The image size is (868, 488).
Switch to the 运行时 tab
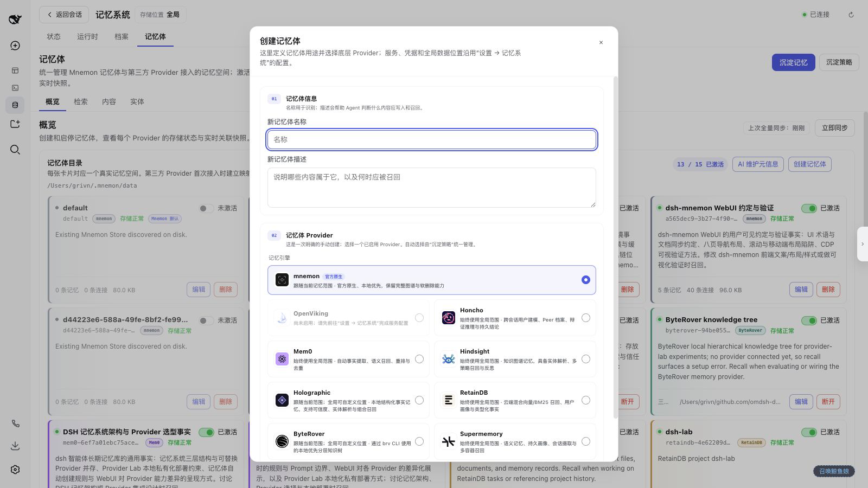tap(87, 36)
